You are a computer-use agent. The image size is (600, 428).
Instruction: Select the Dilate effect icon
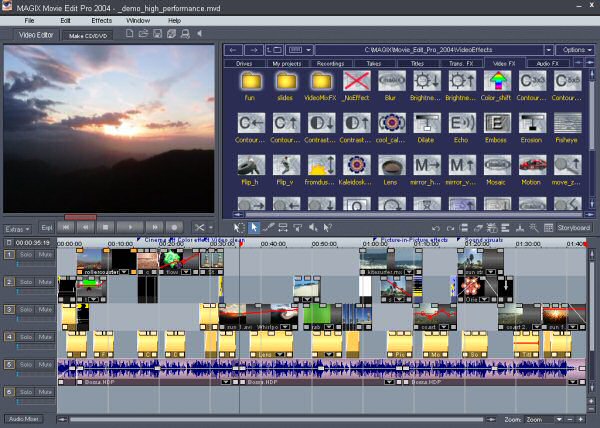coord(427,123)
